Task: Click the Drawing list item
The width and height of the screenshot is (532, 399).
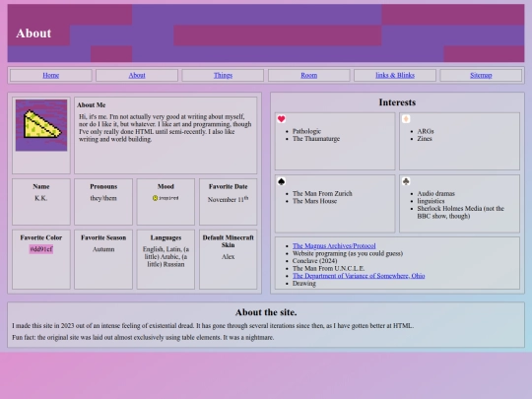Action: [x=304, y=283]
